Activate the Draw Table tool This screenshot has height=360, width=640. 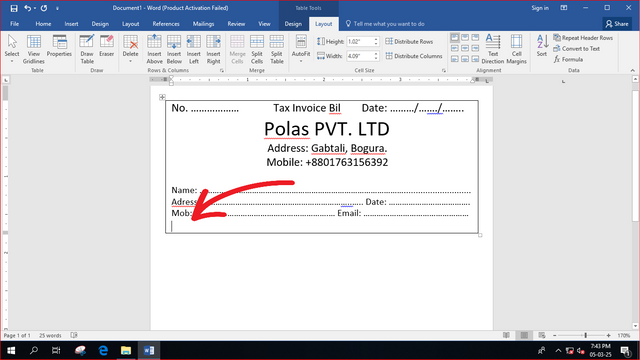coord(87,49)
